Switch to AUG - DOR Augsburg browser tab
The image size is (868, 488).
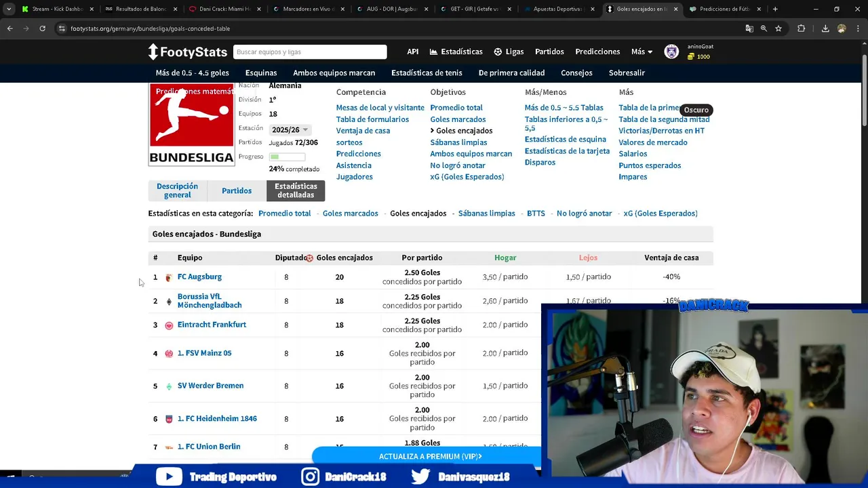coord(392,9)
